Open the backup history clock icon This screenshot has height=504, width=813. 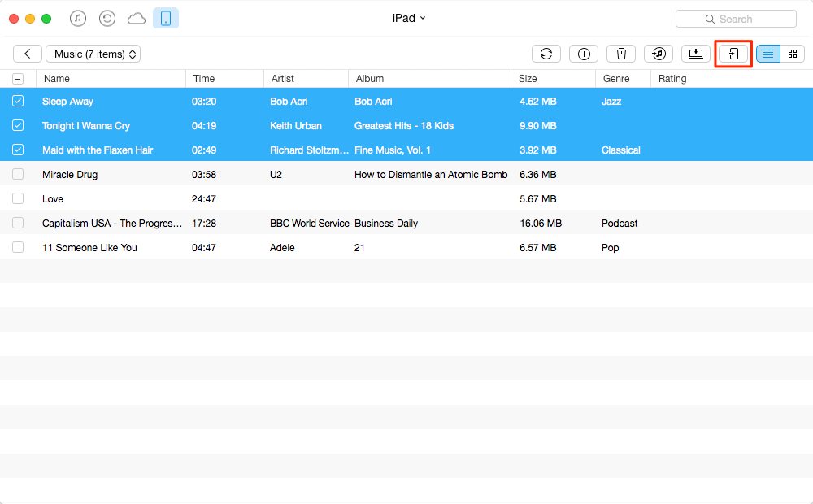(107, 19)
